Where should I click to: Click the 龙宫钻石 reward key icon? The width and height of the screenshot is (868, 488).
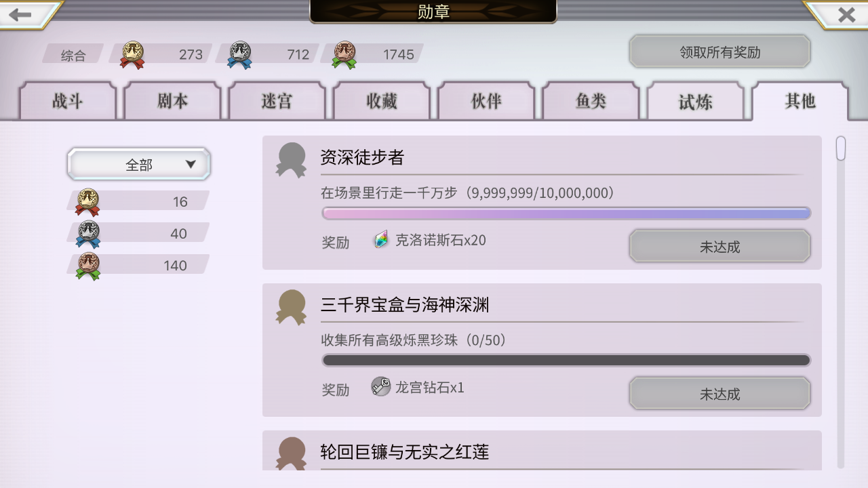[x=381, y=387]
